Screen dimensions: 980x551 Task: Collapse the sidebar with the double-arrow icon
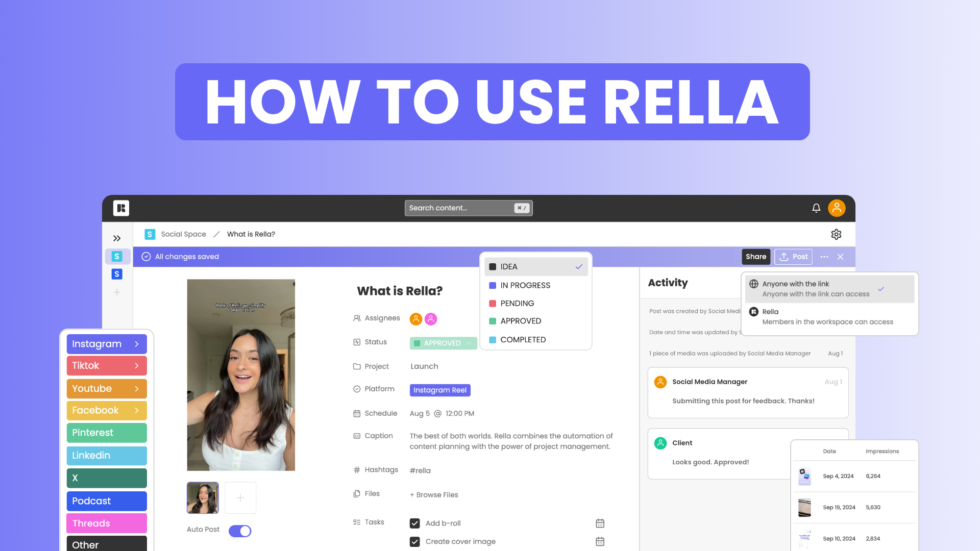tap(117, 238)
